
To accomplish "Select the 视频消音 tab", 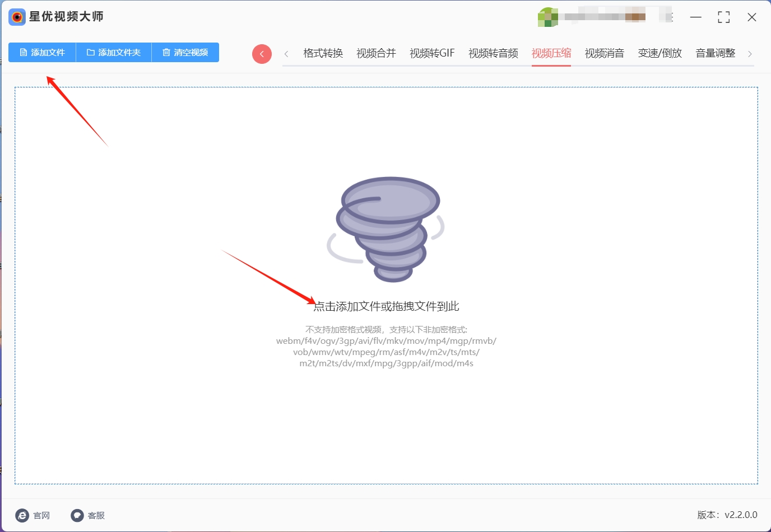I will pyautogui.click(x=605, y=53).
